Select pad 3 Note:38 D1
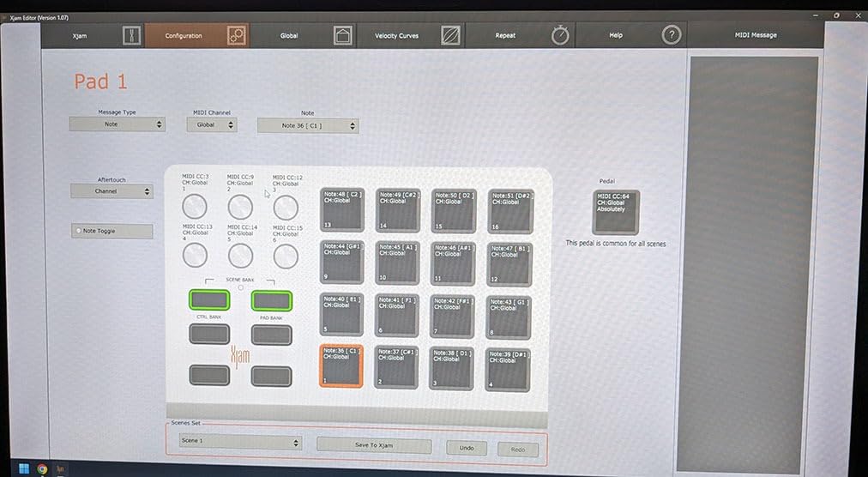This screenshot has height=477, width=868. (x=452, y=368)
